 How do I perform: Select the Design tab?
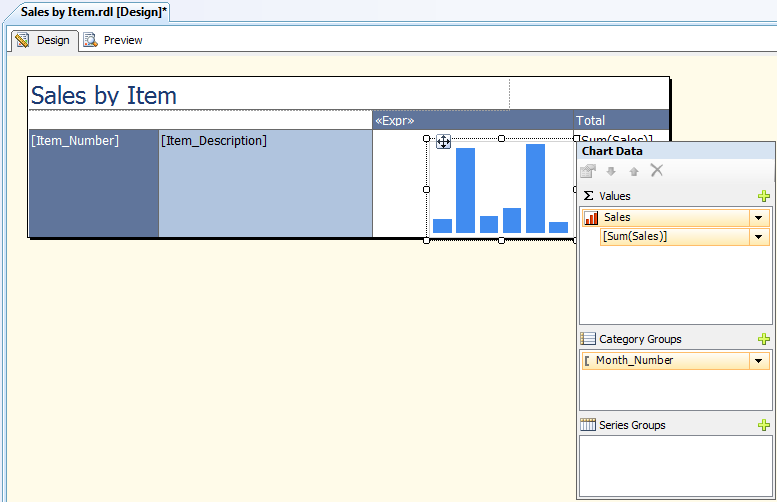point(43,40)
